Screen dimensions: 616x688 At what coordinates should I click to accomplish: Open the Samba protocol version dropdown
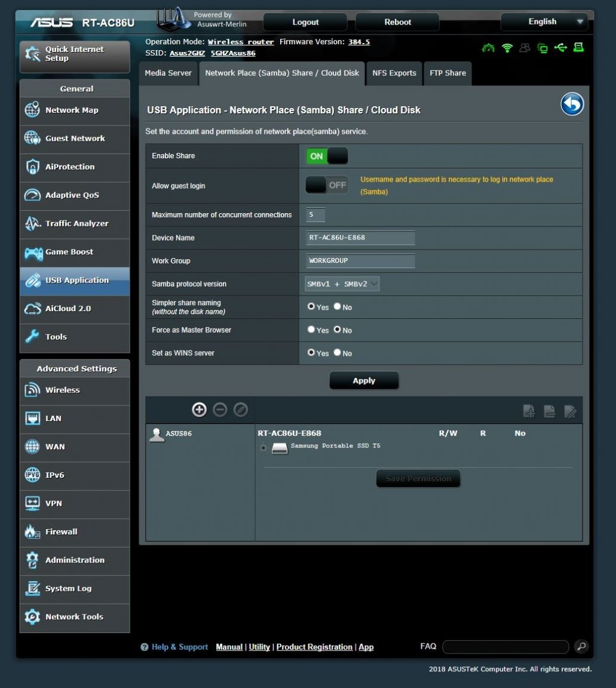[x=342, y=284]
